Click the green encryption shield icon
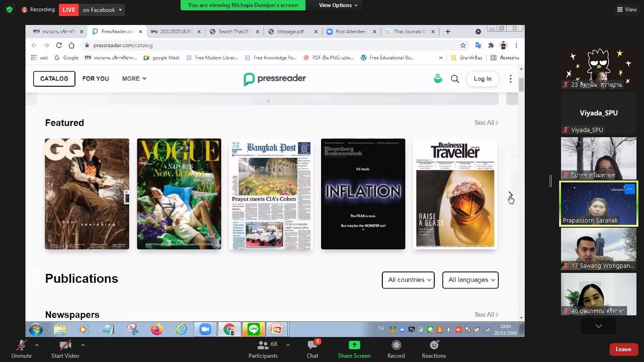This screenshot has height=362, width=644. pos(9,9)
